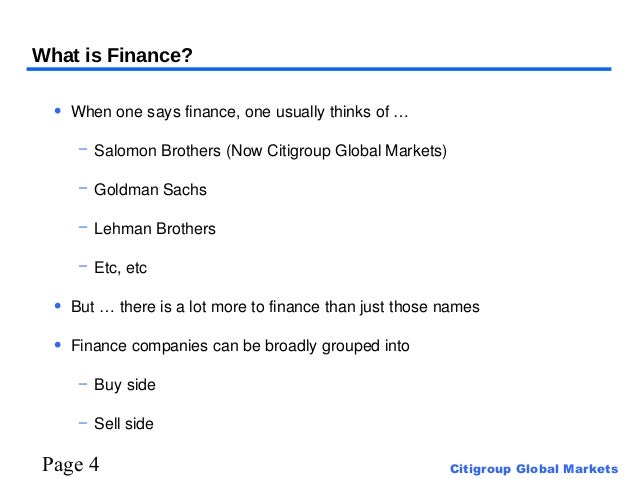Click the 'Page 4' label
The image size is (638, 479).
pyautogui.click(x=71, y=464)
